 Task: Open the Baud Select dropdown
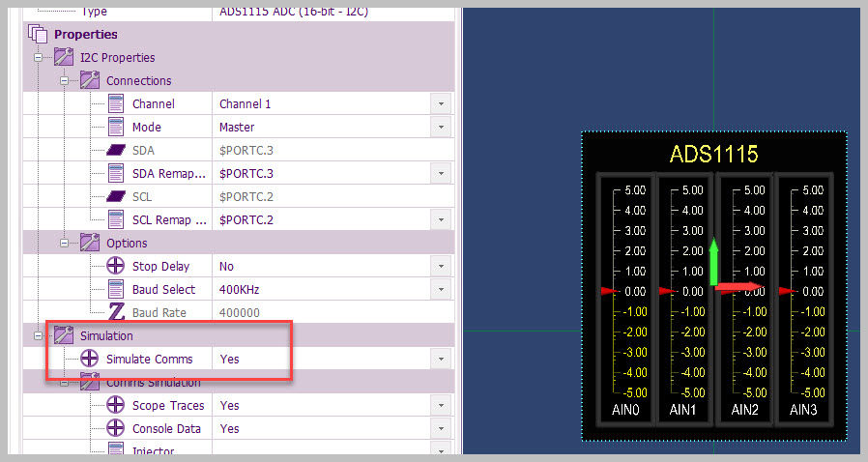(441, 289)
